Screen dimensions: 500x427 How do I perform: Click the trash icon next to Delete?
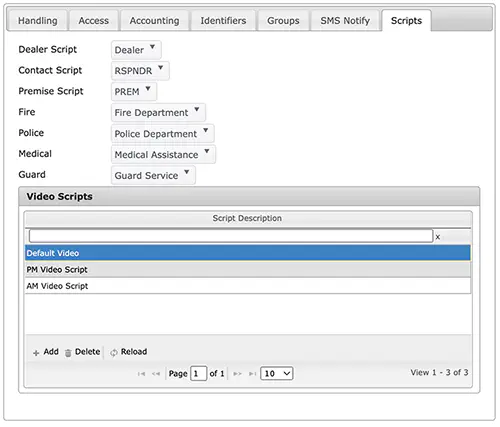coord(68,353)
